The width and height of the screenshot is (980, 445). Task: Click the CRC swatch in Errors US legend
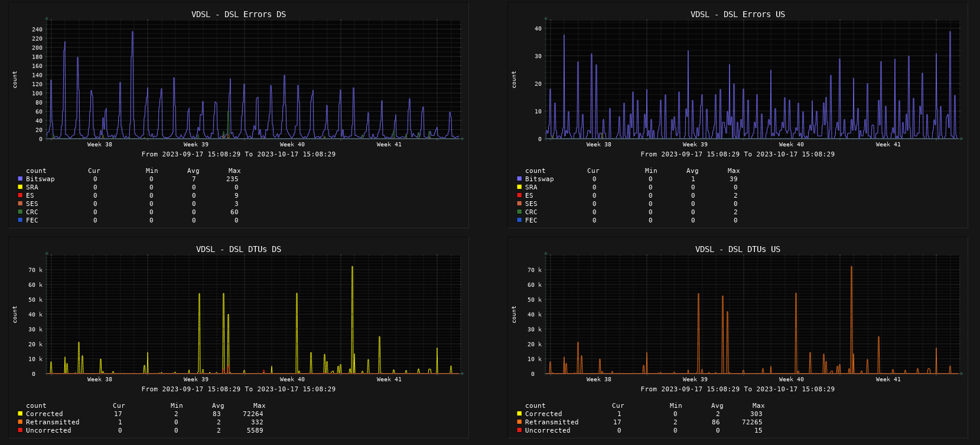[x=519, y=211]
